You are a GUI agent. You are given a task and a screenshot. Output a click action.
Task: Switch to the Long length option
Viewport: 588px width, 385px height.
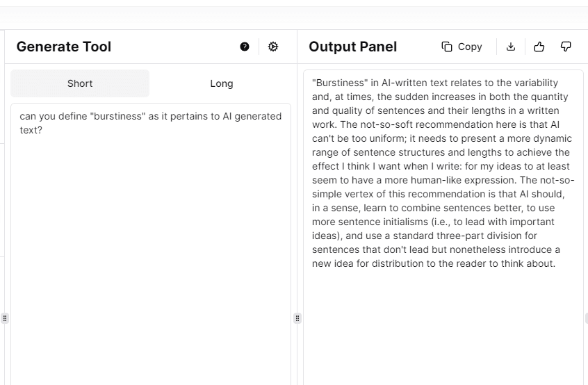pos(221,83)
